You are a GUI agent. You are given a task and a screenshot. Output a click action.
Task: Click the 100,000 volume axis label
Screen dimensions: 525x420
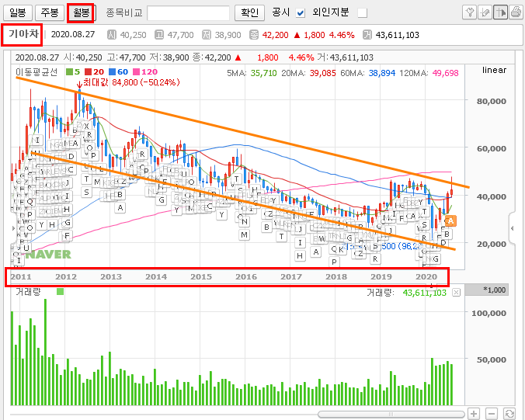point(488,313)
